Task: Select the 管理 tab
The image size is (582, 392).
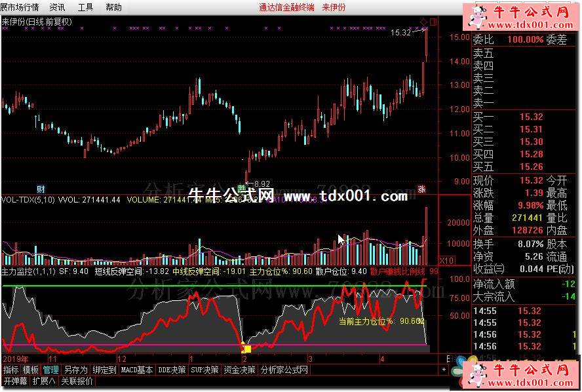Action: [50, 370]
